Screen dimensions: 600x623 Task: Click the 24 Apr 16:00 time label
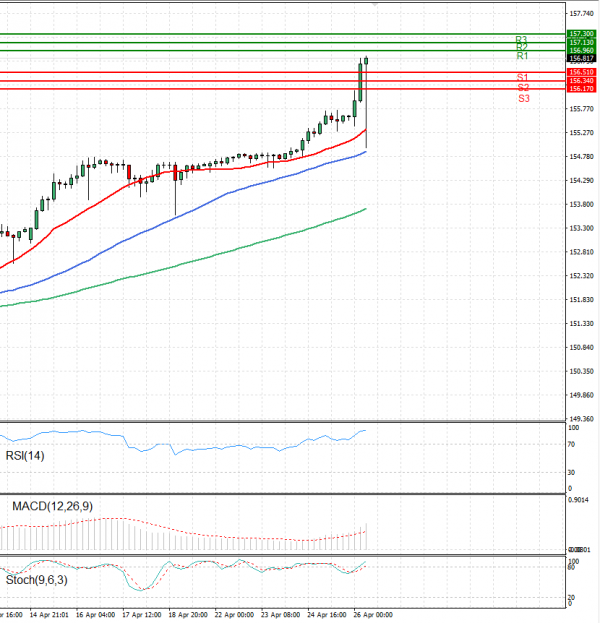tap(327, 615)
